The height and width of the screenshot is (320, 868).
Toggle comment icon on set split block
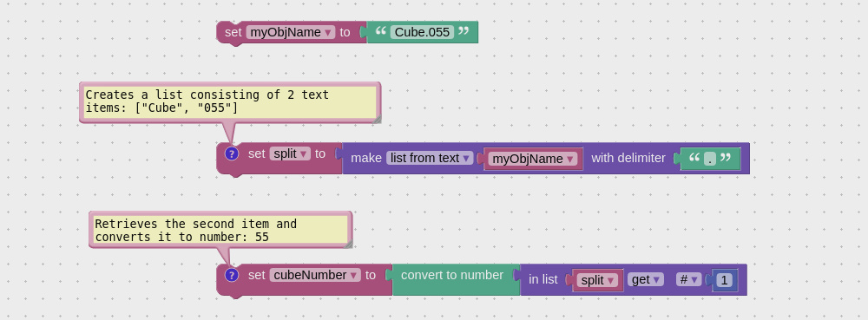[232, 153]
